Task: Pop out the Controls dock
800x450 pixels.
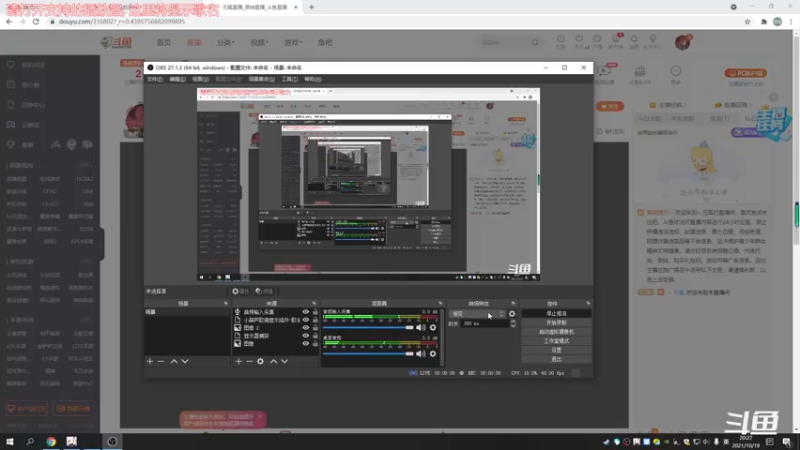Action: tap(588, 304)
